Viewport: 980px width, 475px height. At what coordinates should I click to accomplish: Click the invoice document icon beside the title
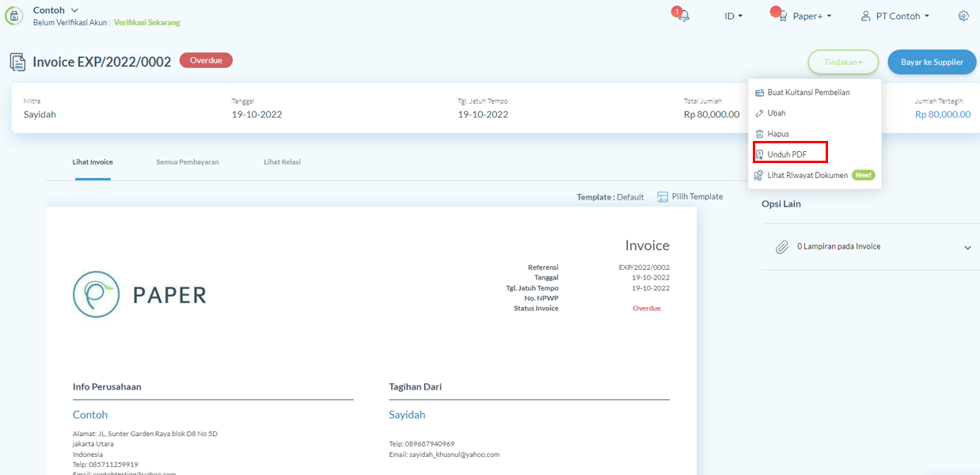click(x=17, y=62)
